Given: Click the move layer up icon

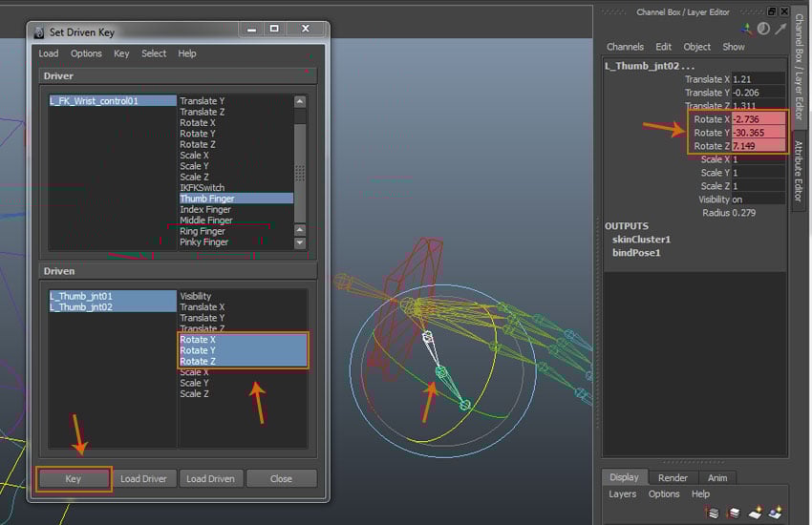Looking at the screenshot, I should (713, 513).
